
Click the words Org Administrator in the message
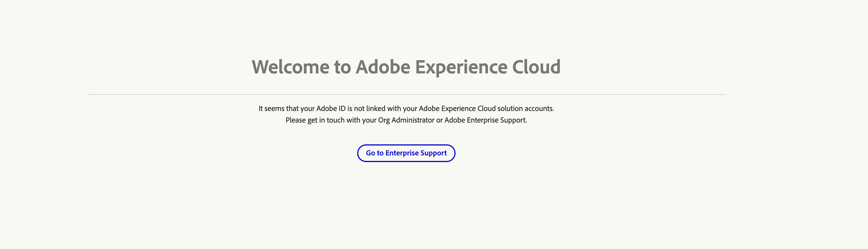(406, 120)
